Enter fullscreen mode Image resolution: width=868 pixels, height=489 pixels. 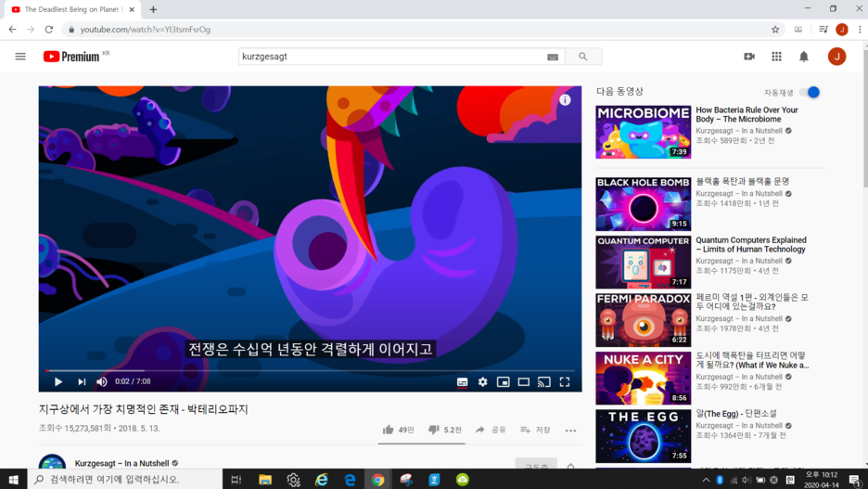pyautogui.click(x=565, y=382)
